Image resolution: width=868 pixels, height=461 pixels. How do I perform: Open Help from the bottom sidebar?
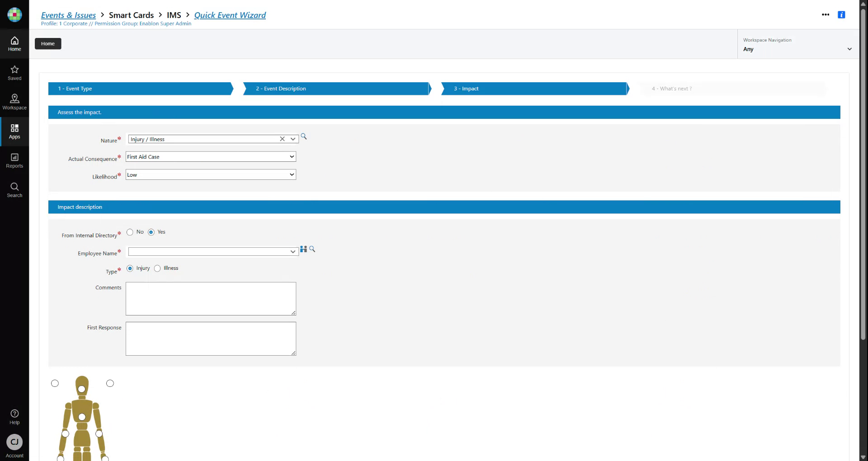[14, 416]
